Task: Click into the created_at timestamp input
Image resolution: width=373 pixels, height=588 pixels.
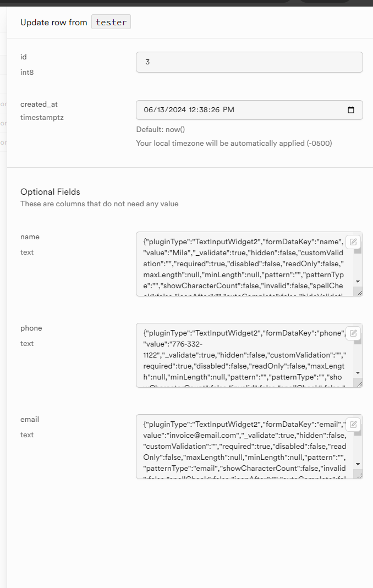Action: tap(249, 110)
